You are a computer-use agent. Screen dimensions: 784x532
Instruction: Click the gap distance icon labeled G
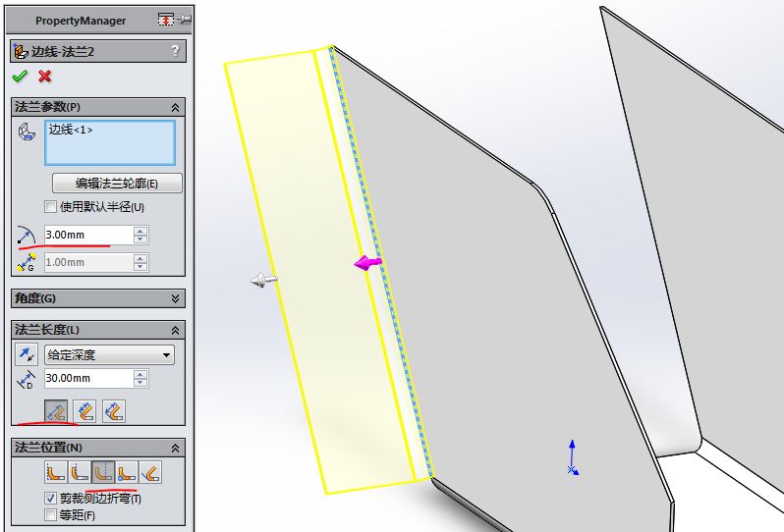(26, 262)
